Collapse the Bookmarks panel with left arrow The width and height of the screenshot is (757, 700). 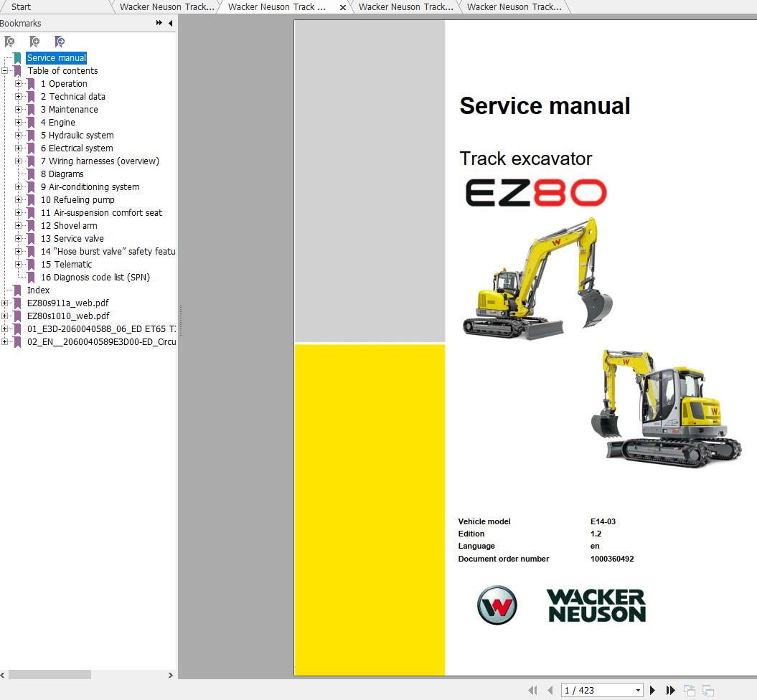pos(171,23)
